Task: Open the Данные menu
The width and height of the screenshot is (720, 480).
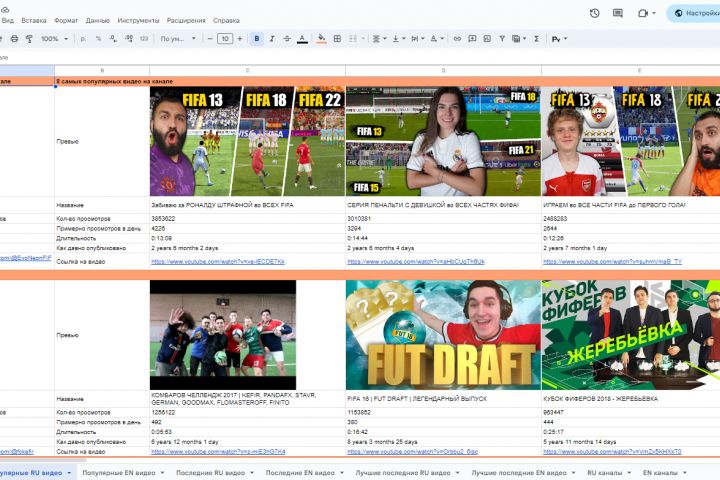Action: coord(98,21)
